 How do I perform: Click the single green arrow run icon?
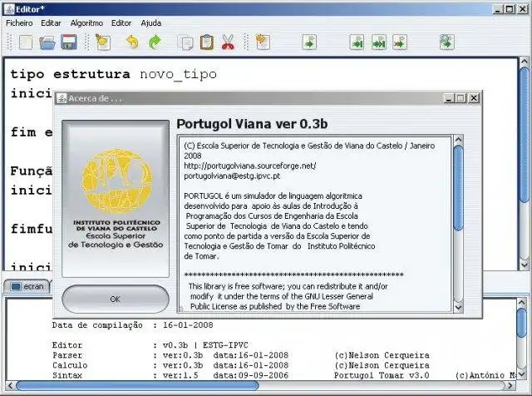(309, 42)
